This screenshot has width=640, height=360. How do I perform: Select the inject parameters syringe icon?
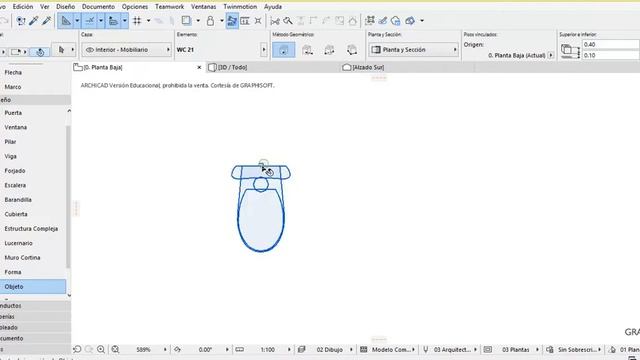point(47,21)
